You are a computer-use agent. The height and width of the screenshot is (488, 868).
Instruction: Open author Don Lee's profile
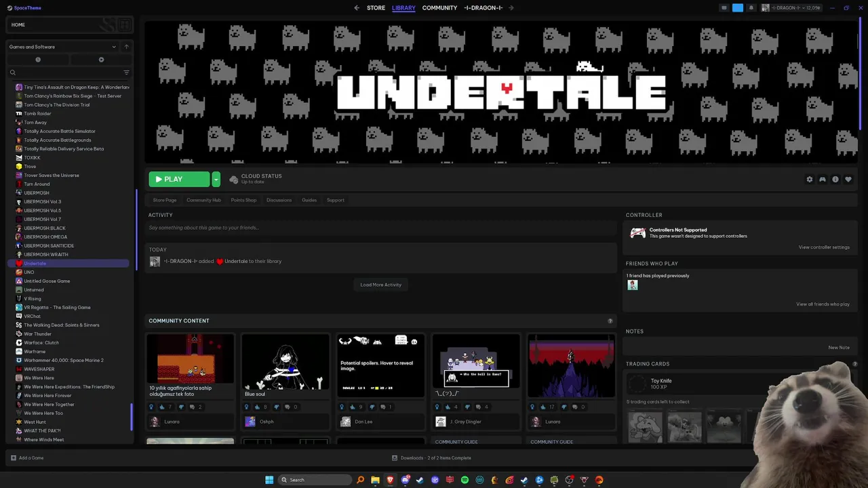pos(363,422)
